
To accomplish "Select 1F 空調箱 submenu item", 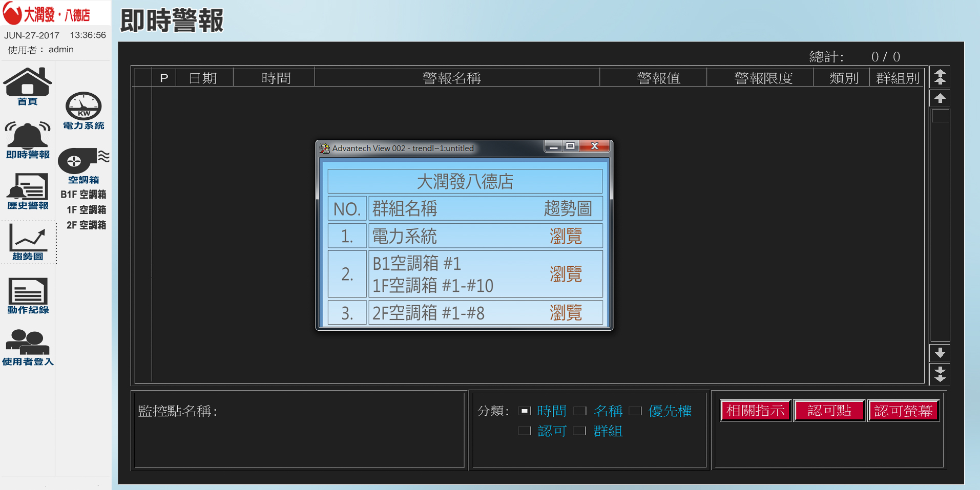I will coord(86,210).
